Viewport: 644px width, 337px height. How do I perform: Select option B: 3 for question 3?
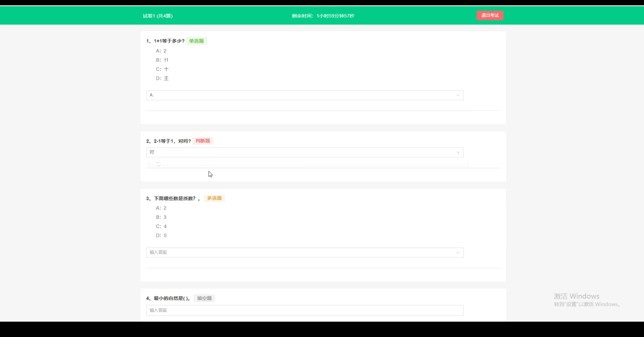tap(161, 217)
